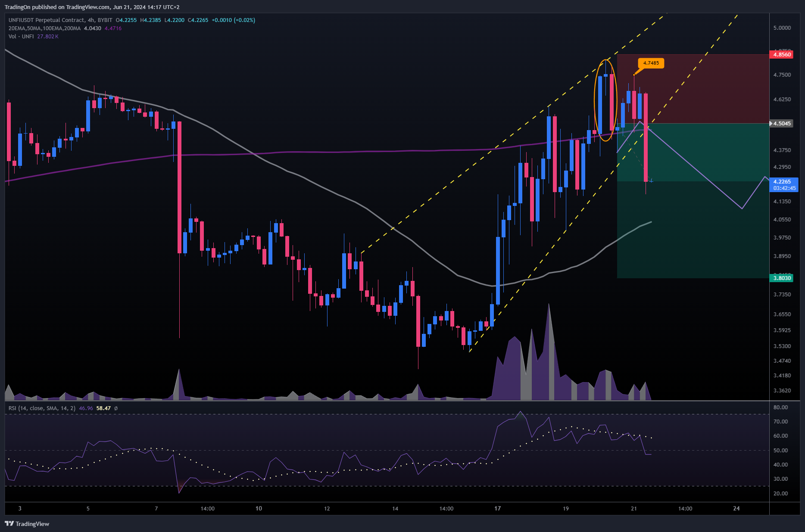Click the 27.802K volume value

[47, 36]
